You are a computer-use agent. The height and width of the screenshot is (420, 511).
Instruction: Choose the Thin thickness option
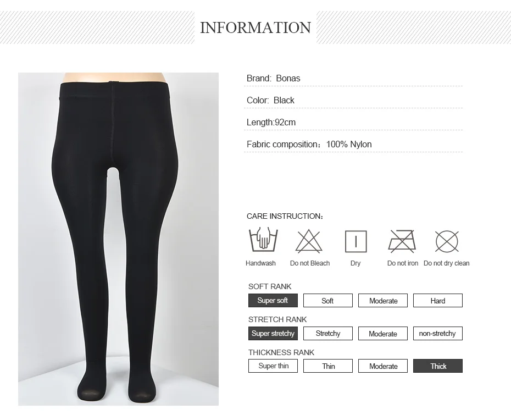click(328, 366)
